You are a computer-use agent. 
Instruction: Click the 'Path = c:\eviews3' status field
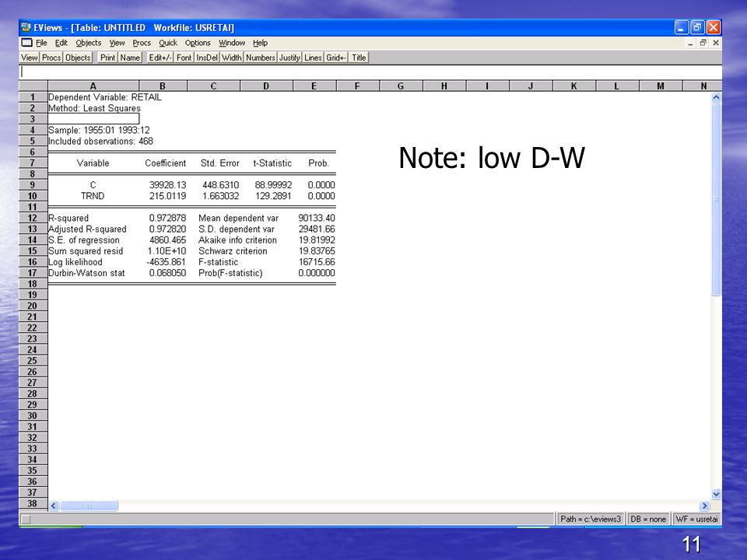tap(591, 519)
